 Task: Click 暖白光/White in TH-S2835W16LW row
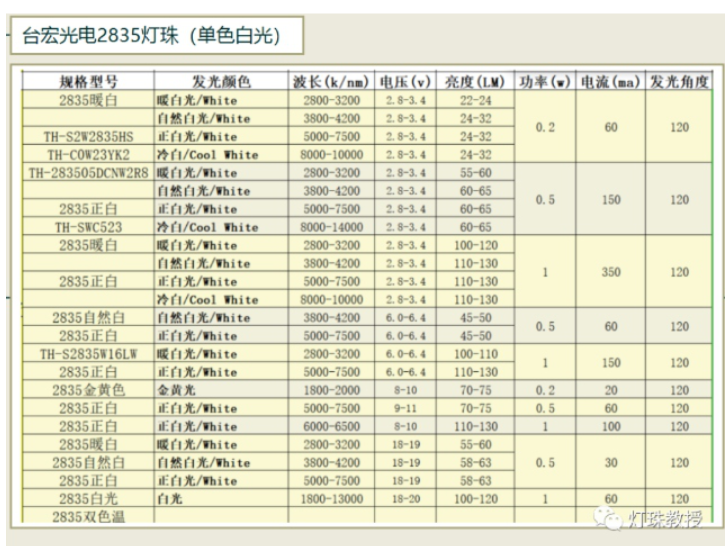(x=197, y=354)
